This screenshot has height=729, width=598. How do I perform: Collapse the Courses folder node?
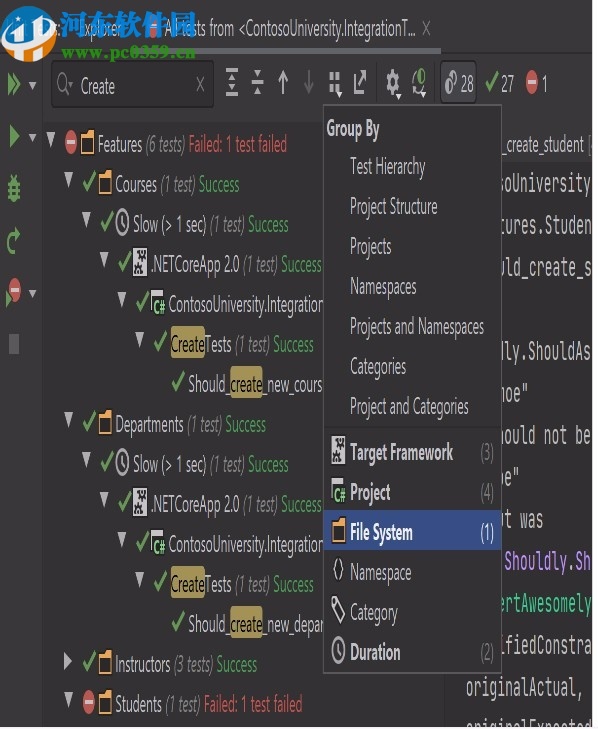click(x=69, y=179)
